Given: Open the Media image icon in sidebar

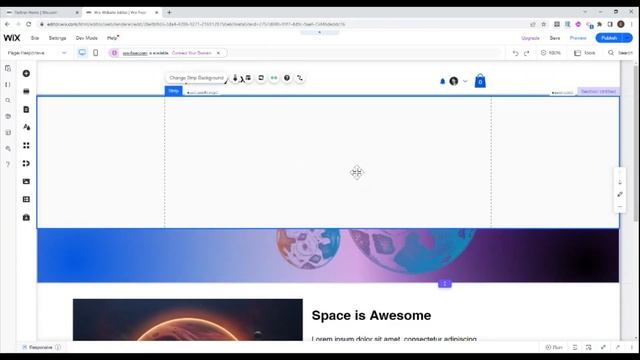Looking at the screenshot, I should click(26, 181).
